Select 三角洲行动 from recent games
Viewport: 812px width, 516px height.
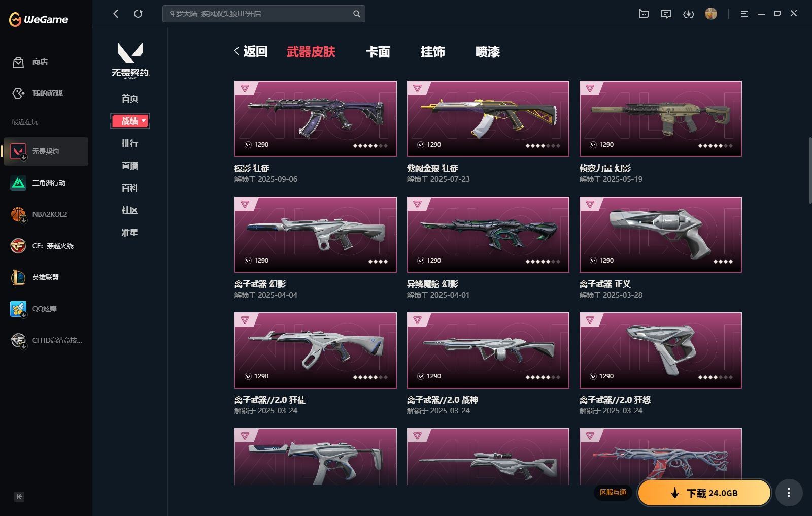point(46,183)
